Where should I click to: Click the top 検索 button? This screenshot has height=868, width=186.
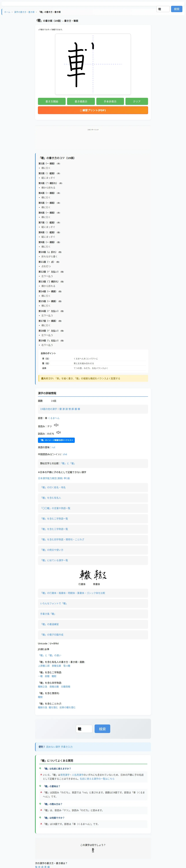(x=177, y=9)
